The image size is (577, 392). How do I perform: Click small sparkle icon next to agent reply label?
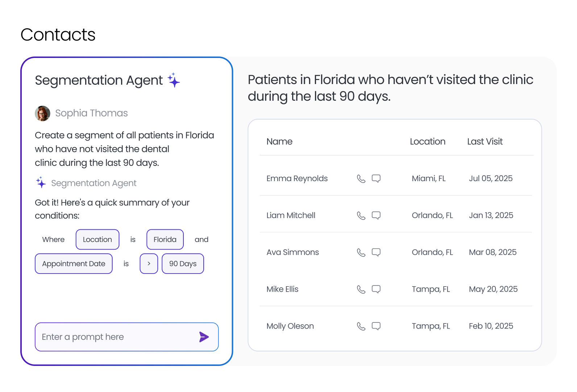(41, 182)
